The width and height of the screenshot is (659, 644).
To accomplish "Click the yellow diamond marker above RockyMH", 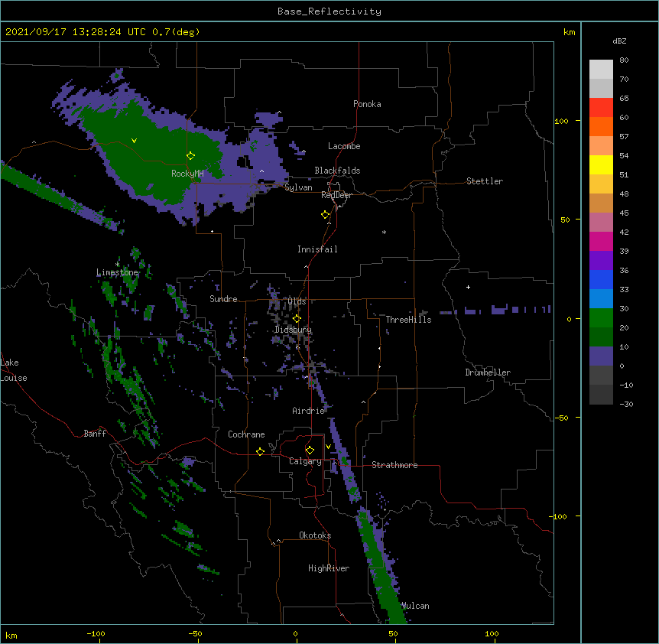I will pyautogui.click(x=190, y=156).
